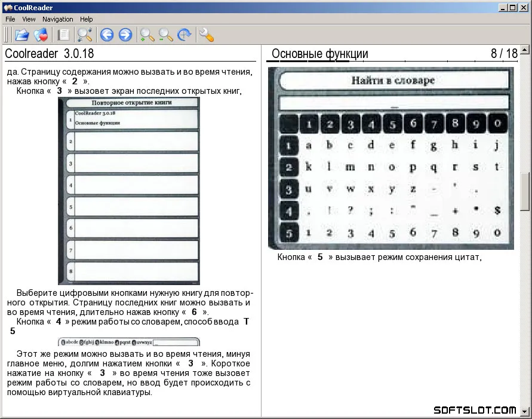Click the vertical scrollbar thumb
Viewport: 532px width, 419px height.
tap(524, 192)
